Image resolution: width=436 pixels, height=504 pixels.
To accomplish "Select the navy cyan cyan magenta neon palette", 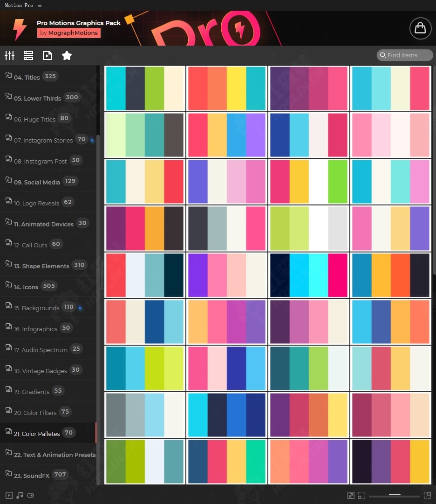I will pyautogui.click(x=309, y=275).
